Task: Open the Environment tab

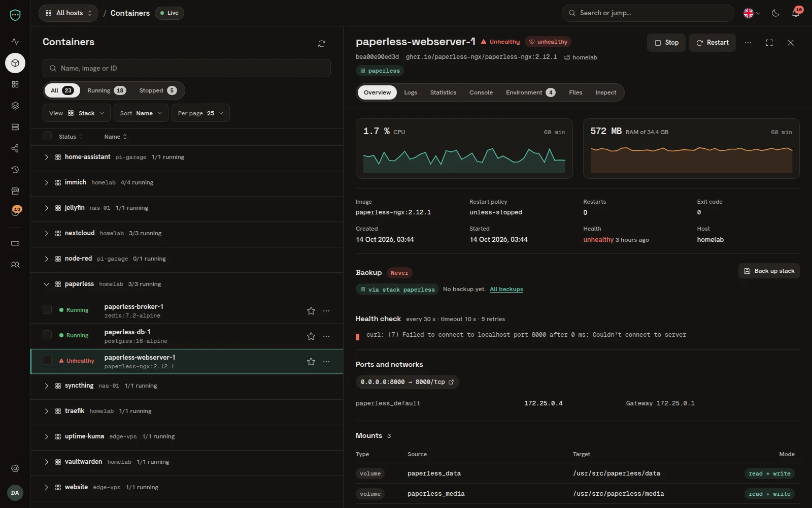Action: point(530,92)
